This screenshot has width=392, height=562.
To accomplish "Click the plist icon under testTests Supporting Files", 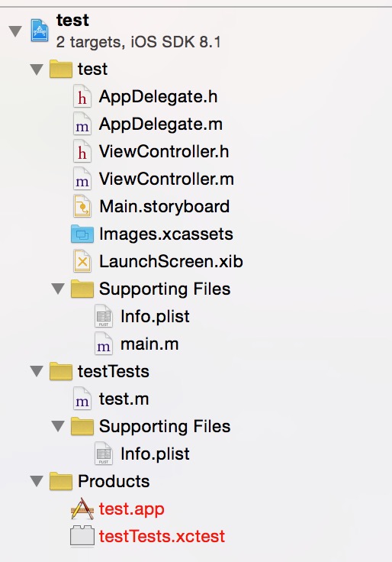I will click(x=104, y=454).
